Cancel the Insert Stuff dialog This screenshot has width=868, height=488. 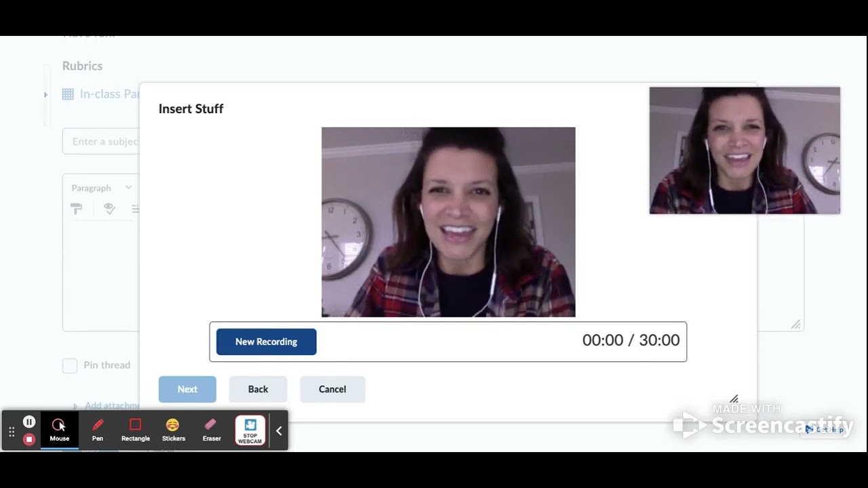tap(332, 389)
